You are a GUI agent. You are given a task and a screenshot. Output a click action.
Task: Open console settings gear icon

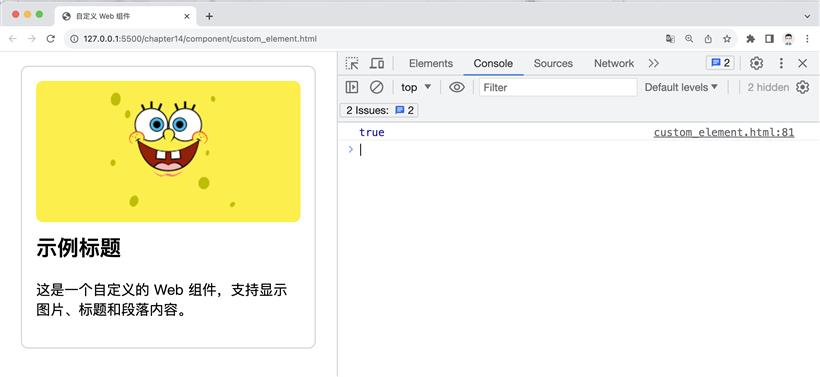802,87
